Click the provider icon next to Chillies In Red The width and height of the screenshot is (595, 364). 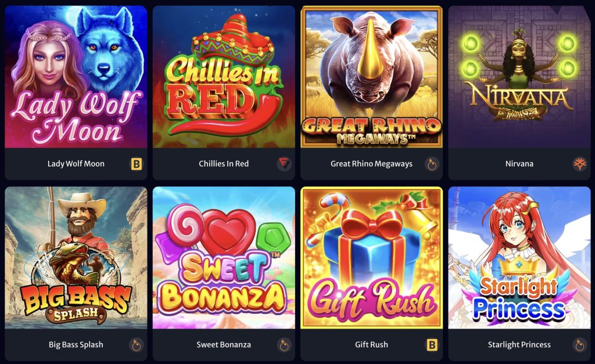(284, 164)
